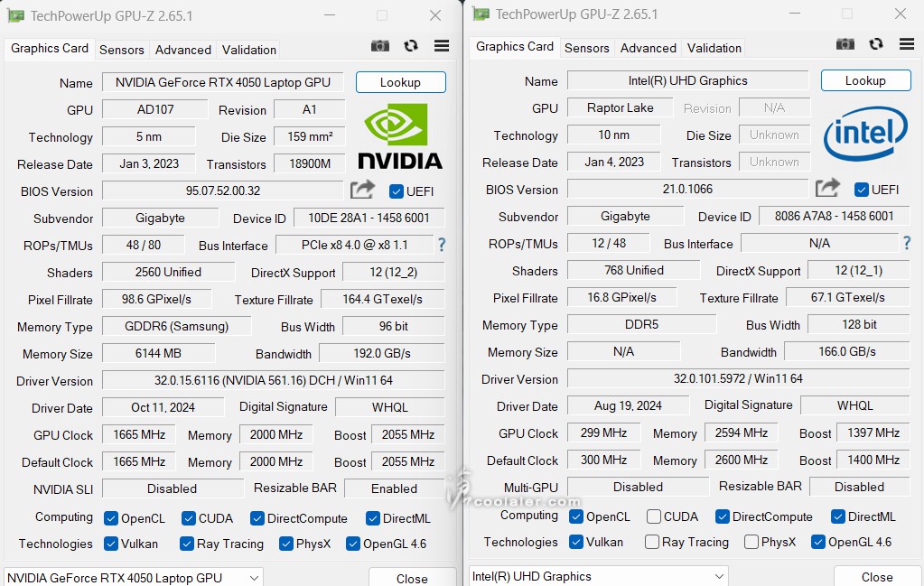Toggle DirectML checkbox in Intel window

click(838, 516)
